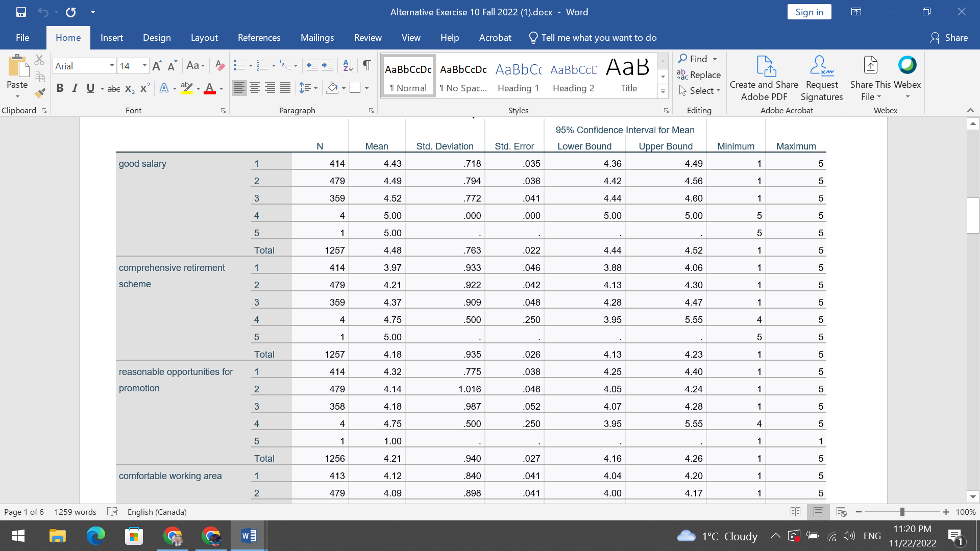
Task: Click the Sign in button
Action: pos(809,12)
